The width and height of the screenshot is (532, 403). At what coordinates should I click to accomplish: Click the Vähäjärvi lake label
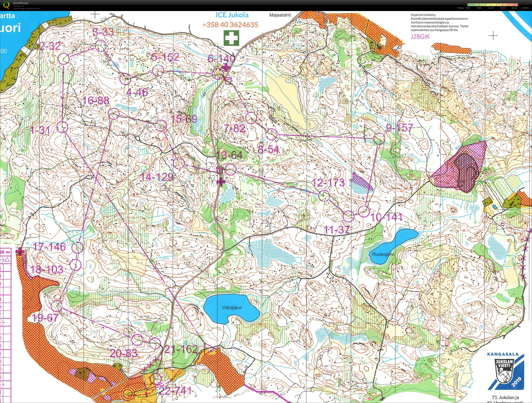[232, 307]
